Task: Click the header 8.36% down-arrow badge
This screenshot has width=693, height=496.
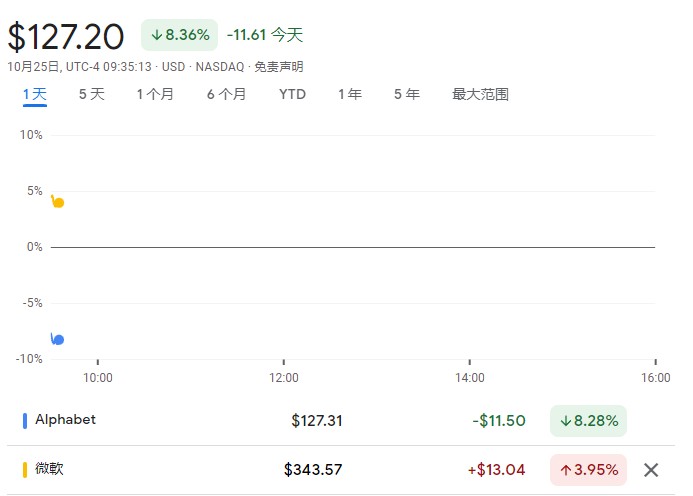Action: coord(180,35)
